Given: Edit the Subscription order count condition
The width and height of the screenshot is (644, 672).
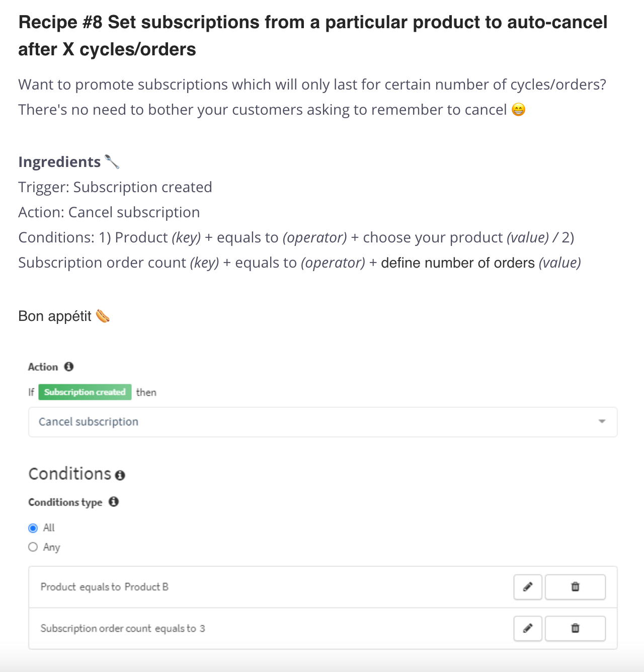Looking at the screenshot, I should click(528, 628).
